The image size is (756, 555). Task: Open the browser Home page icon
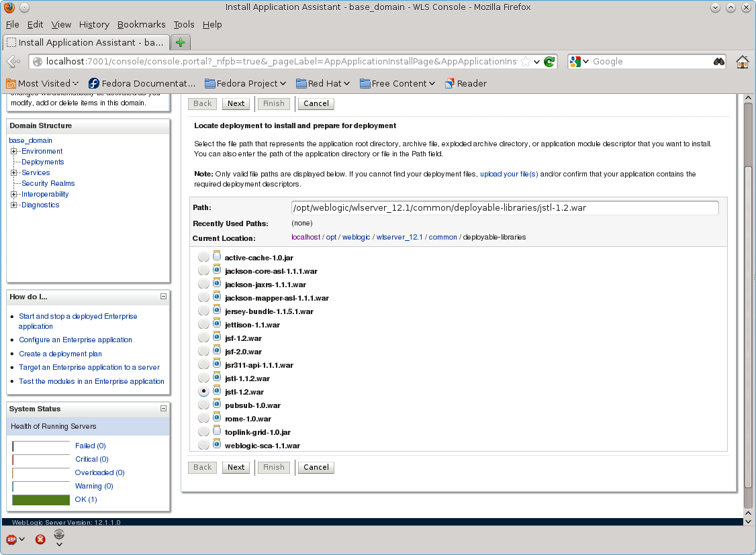click(x=742, y=61)
